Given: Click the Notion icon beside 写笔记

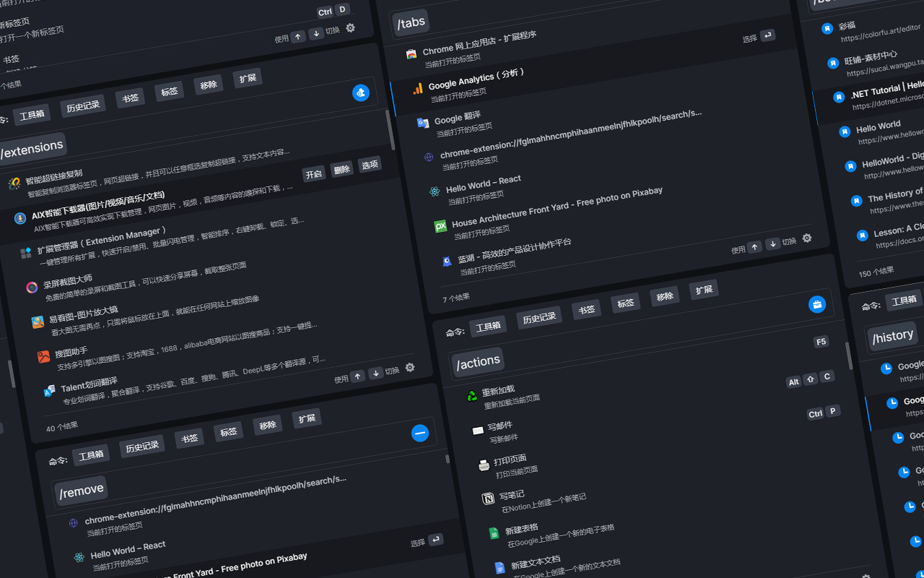Looking at the screenshot, I should pyautogui.click(x=489, y=499).
